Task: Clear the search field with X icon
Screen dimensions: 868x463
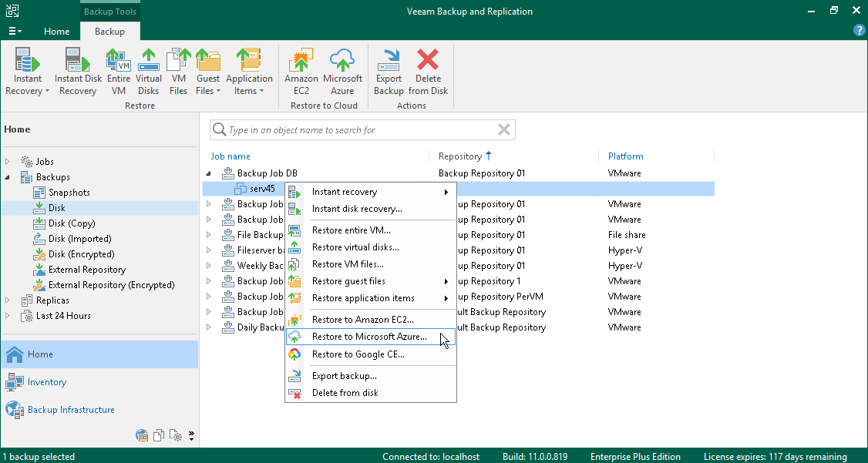Action: pos(503,129)
